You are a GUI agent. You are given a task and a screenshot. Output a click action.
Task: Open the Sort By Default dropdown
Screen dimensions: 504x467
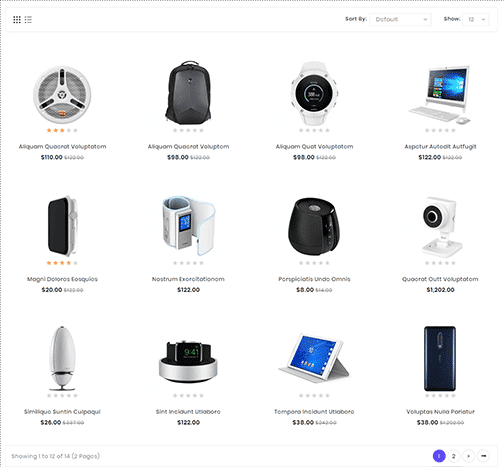coord(400,19)
